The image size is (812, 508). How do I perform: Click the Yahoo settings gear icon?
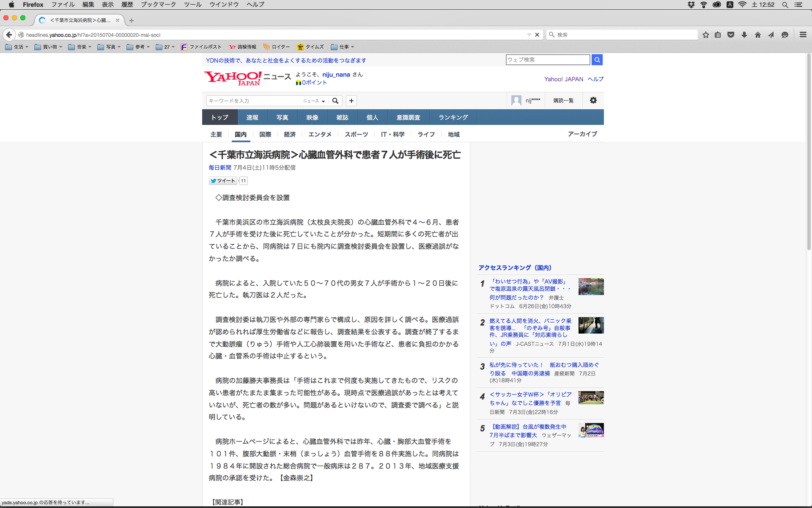coord(593,100)
